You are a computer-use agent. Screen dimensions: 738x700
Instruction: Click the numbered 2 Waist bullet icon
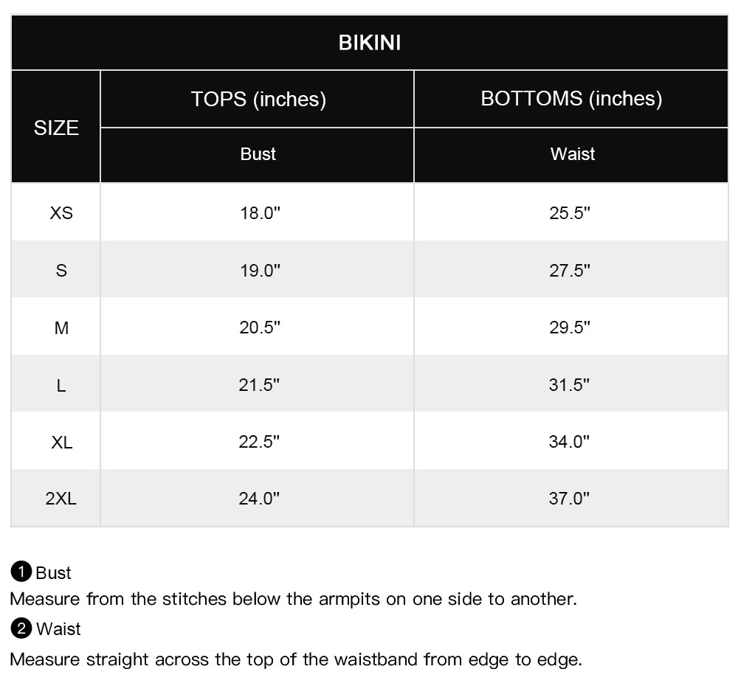(21, 628)
